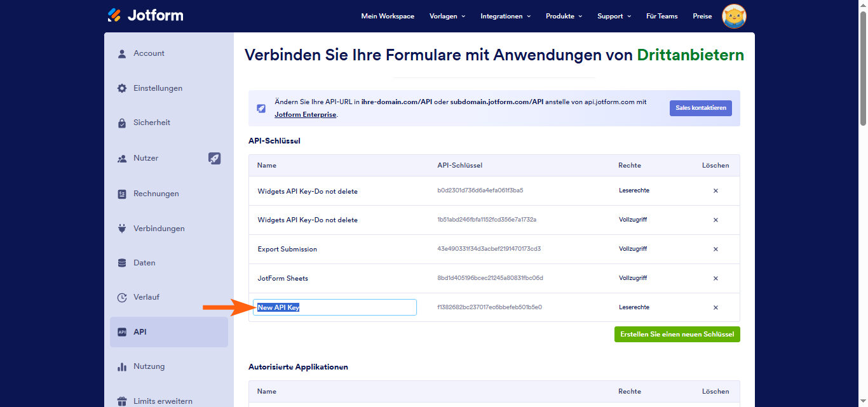Delete the Export Submission key
Viewport: 868px width, 407px height.
(715, 249)
